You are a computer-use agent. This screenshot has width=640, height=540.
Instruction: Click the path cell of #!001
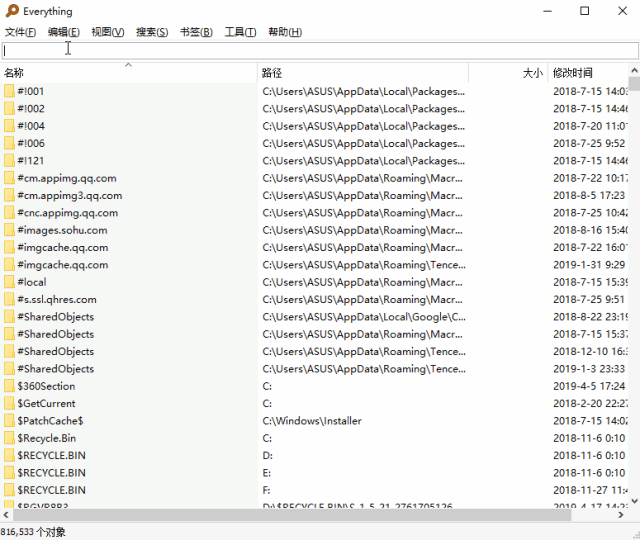click(364, 91)
